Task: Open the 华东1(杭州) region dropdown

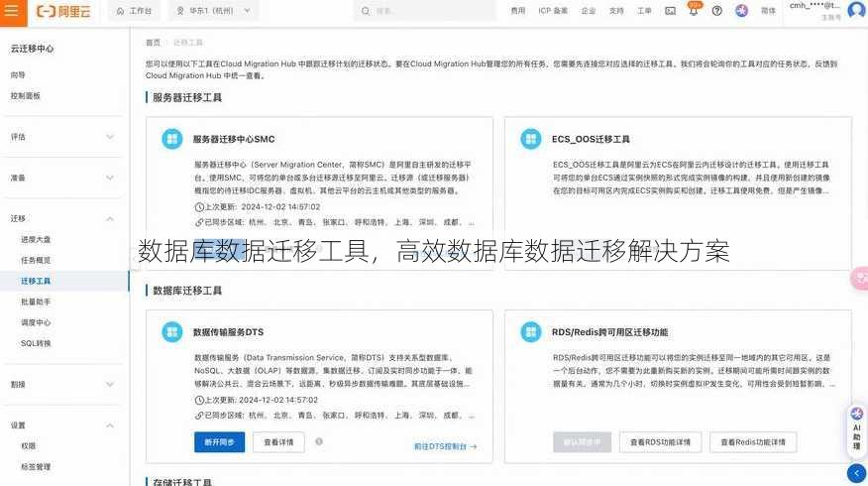Action: pos(213,11)
